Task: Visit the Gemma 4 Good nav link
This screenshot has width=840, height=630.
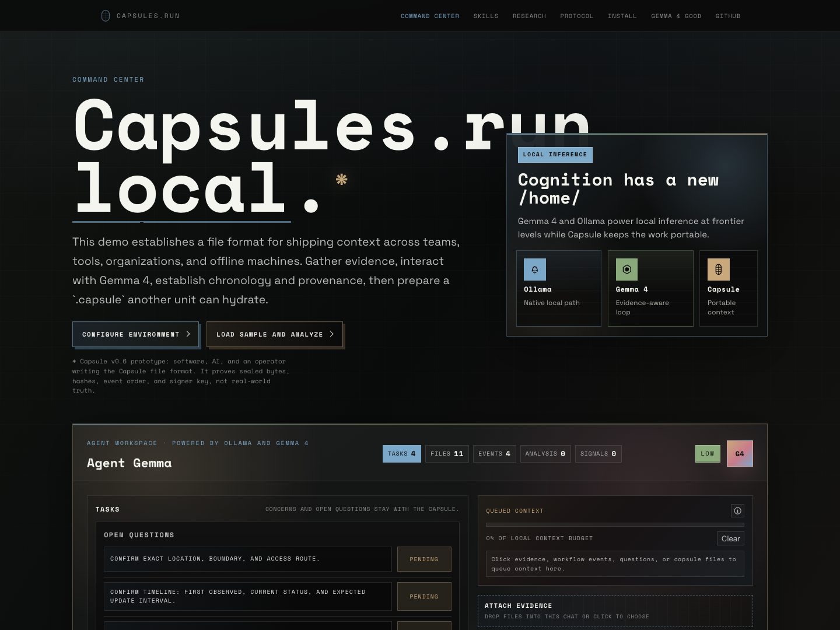Action: pos(676,16)
